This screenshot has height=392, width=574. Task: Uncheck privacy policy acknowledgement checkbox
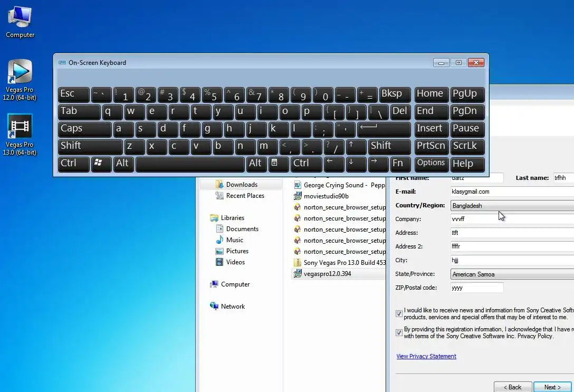click(399, 333)
